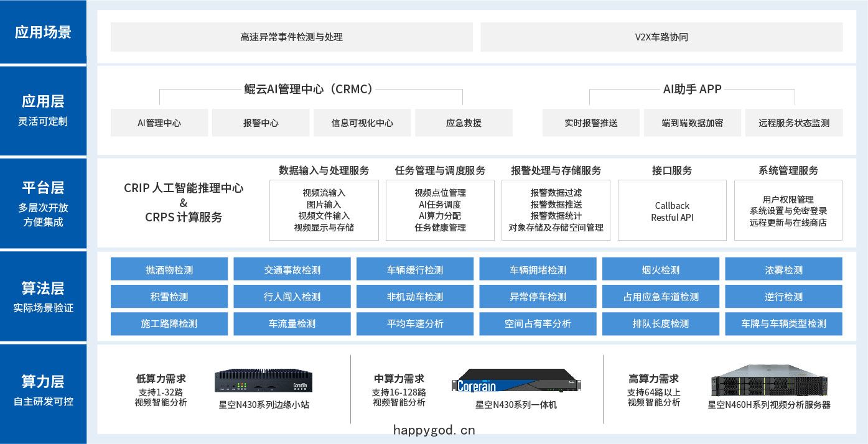This screenshot has height=444, width=868.
Task: Select 抛洒物检测 algorithm
Action: 169,270
